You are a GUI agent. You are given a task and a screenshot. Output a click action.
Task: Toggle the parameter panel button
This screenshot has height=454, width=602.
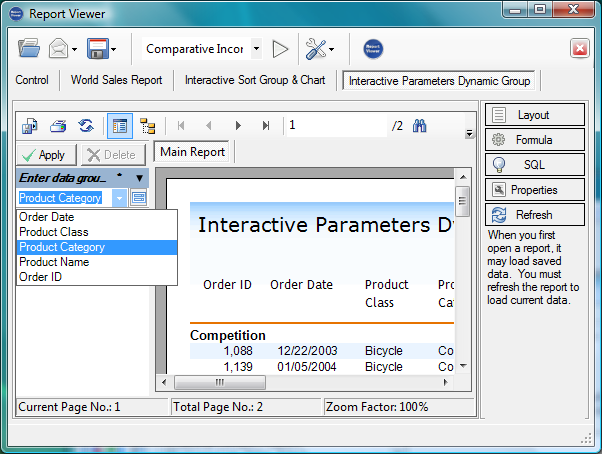point(120,126)
